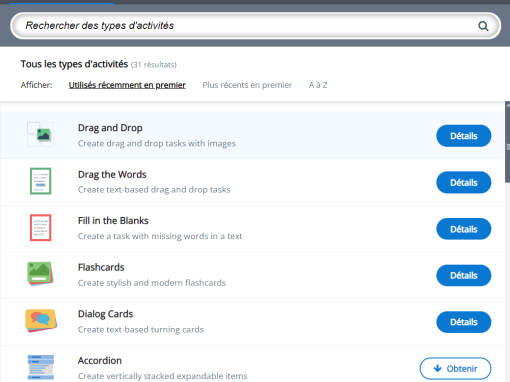Click 'Create text-based turning cards' description
The width and height of the screenshot is (510, 382).
(x=141, y=329)
